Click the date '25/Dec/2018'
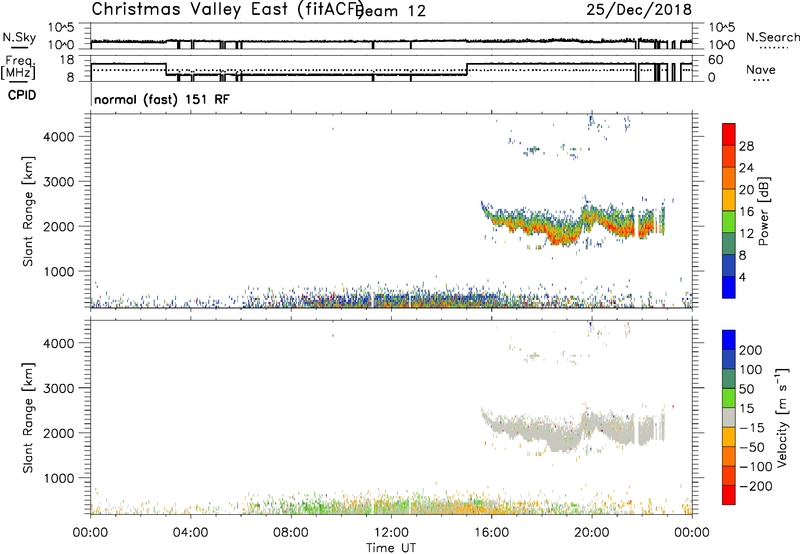Viewport: 800px width, 554px height. click(x=639, y=9)
